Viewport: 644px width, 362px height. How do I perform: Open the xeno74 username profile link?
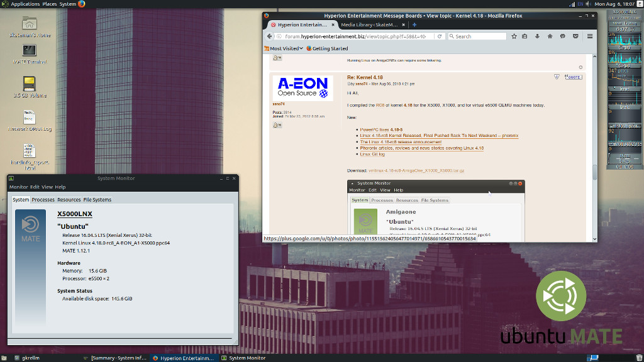tap(279, 104)
